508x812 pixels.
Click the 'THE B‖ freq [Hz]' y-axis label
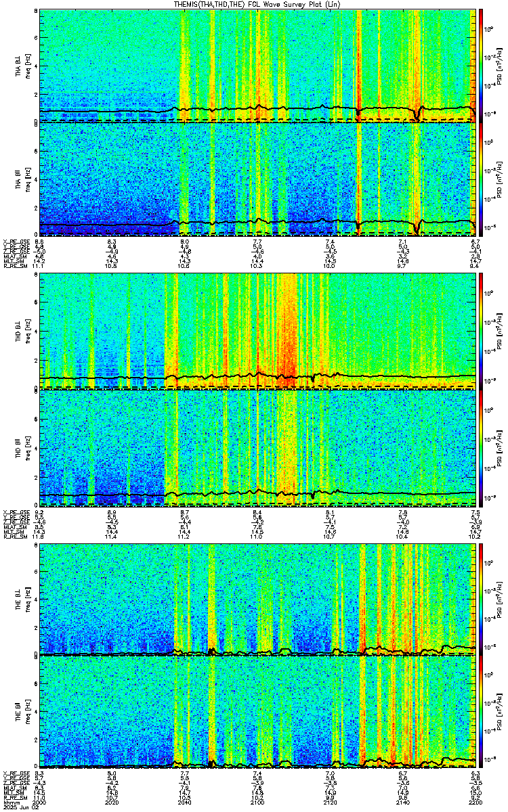coord(22,713)
